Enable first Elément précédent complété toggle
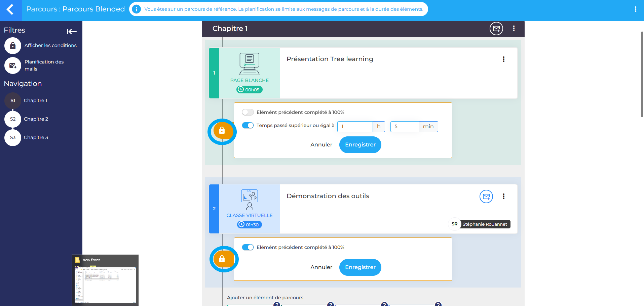Screen dimensions: 644x306 248,112
